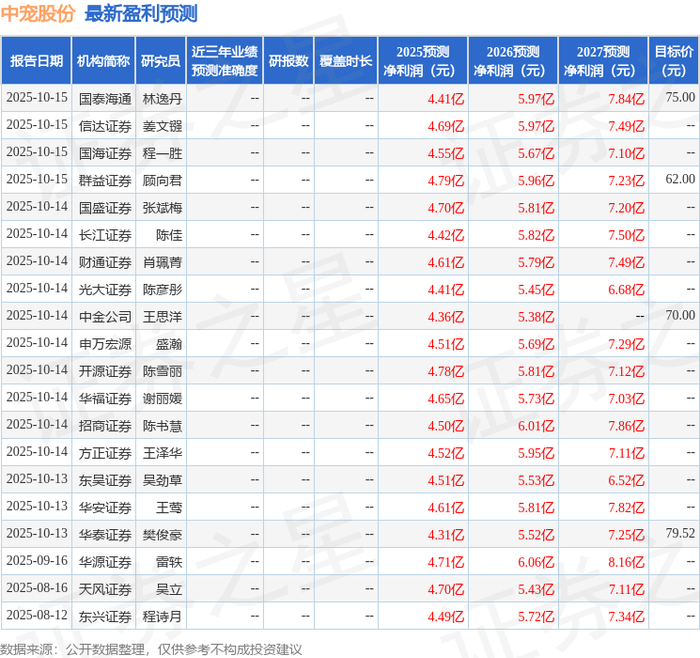Click the 覆盖时长 column header
Viewport: 700px width, 658px height.
point(346,61)
